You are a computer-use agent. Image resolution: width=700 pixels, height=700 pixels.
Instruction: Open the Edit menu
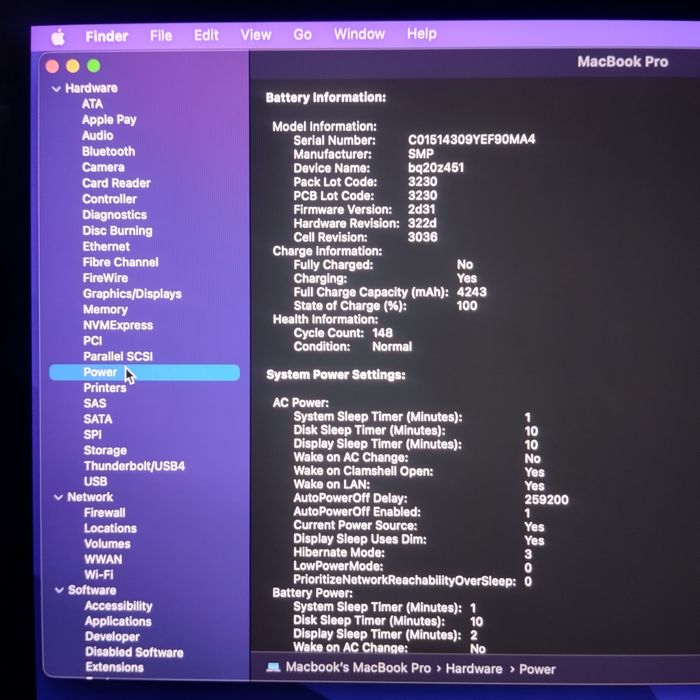pyautogui.click(x=206, y=35)
